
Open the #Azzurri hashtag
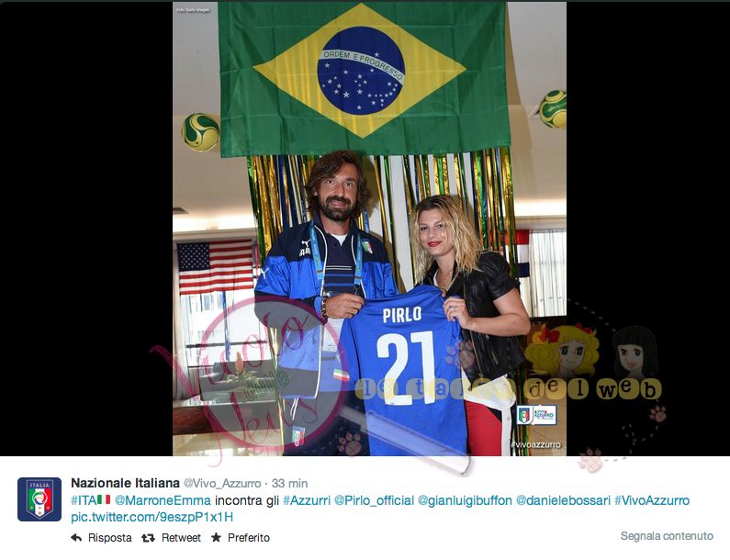[307, 500]
